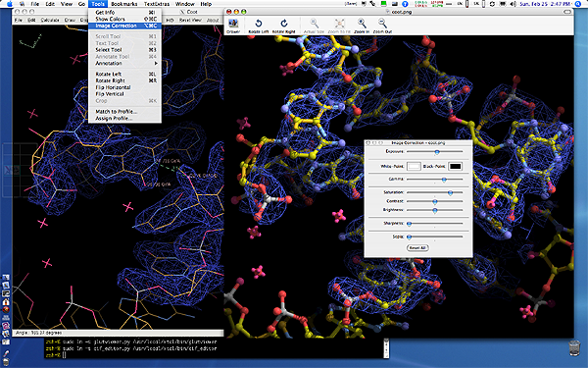
Task: Expand the Annotation submenu arrow
Action: click(156, 63)
